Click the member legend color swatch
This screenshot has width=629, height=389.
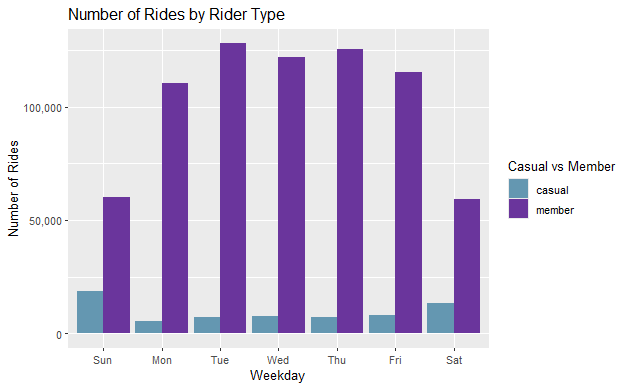click(518, 209)
